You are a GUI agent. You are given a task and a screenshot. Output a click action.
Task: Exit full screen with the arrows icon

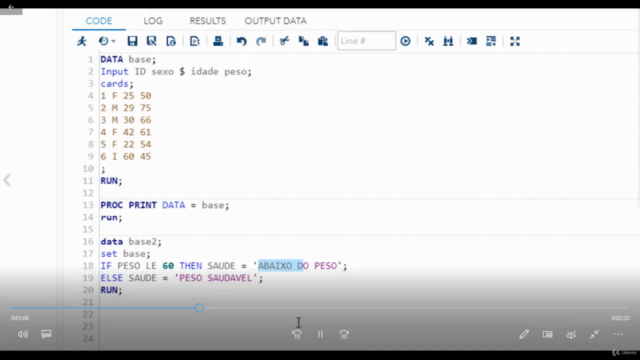594,334
